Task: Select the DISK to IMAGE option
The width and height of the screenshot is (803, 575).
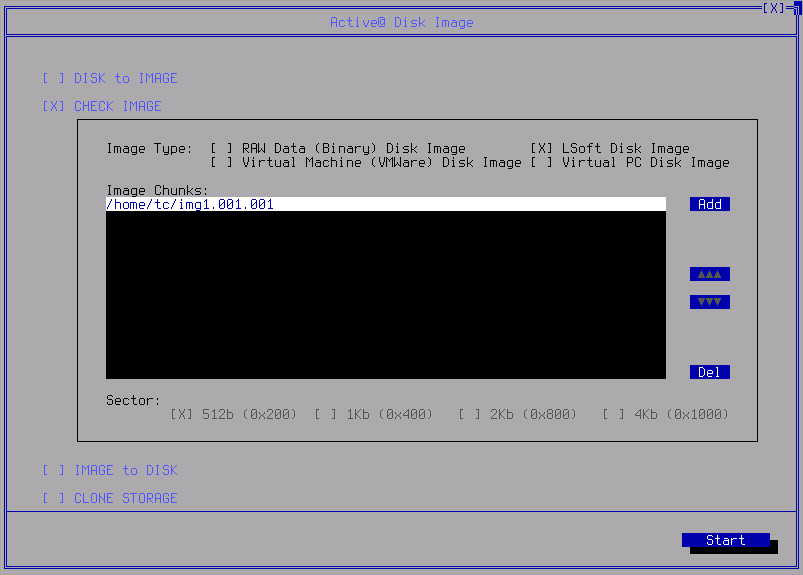Action: 110,78
